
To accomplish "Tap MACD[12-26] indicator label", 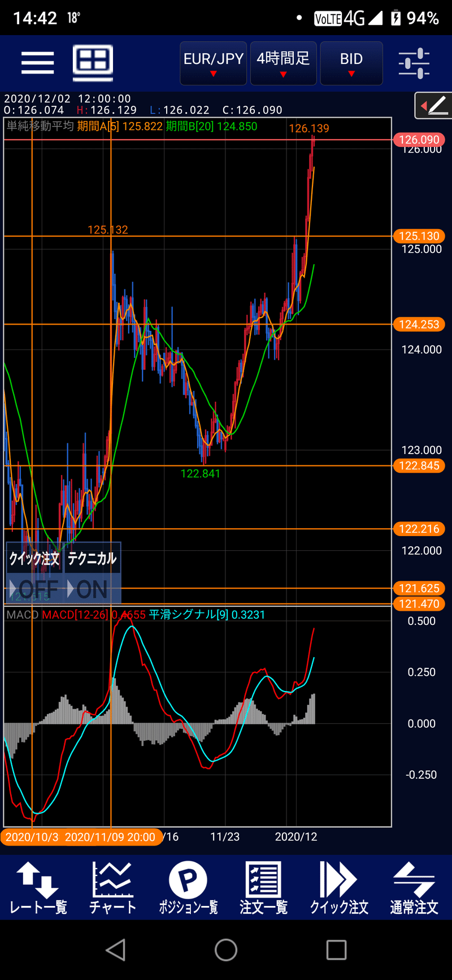I will [75, 615].
